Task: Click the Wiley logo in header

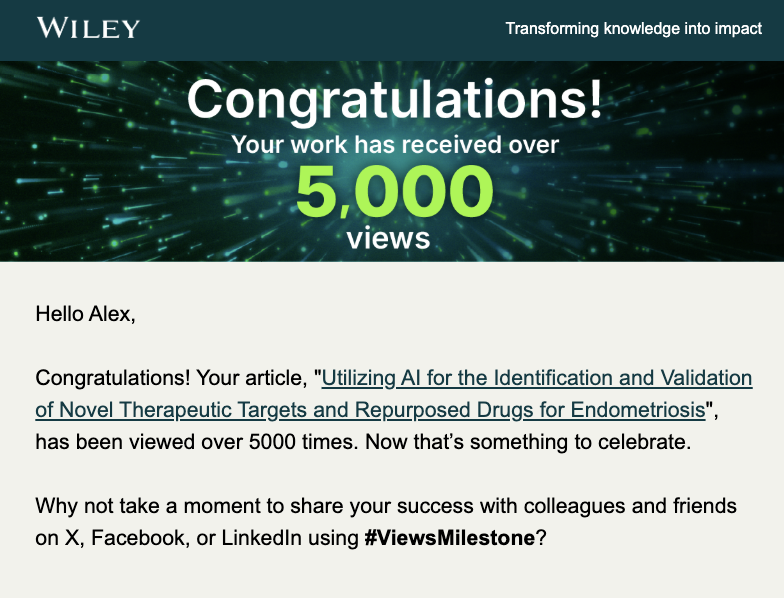Action: point(88,28)
